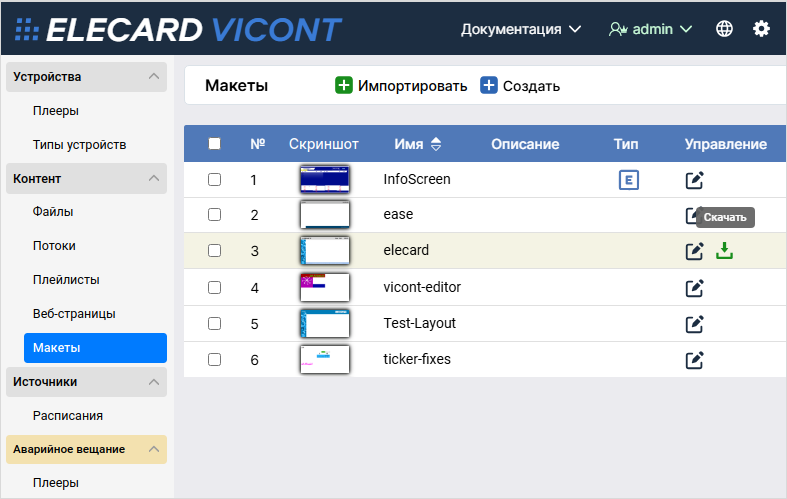This screenshot has height=499, width=787.
Task: Open the admin dropdown chevron
Action: [686, 29]
